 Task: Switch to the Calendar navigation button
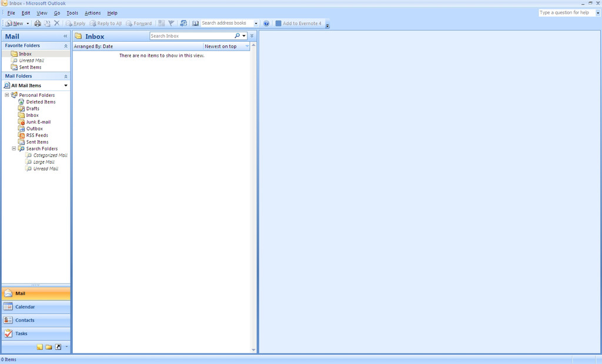click(36, 307)
